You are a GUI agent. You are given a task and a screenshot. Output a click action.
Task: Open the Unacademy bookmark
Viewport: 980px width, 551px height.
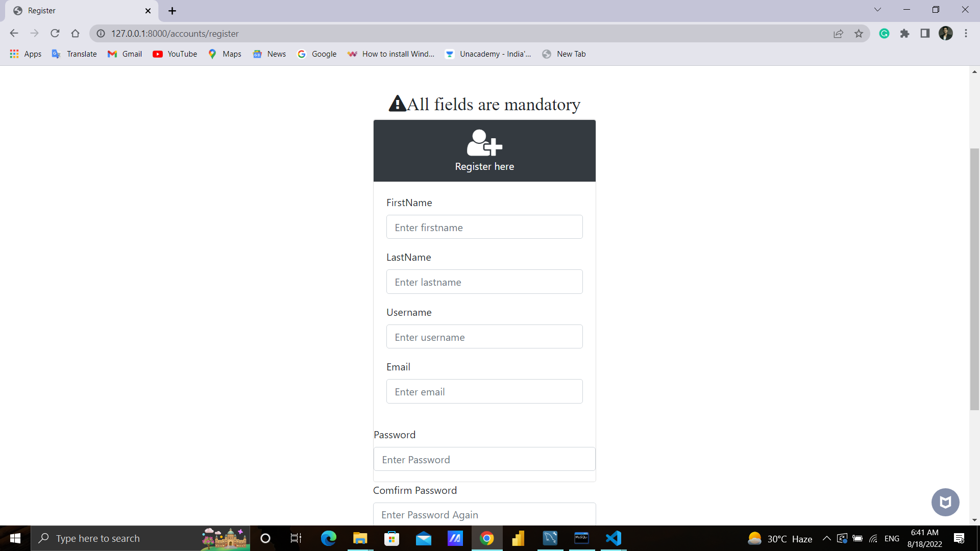coord(487,54)
